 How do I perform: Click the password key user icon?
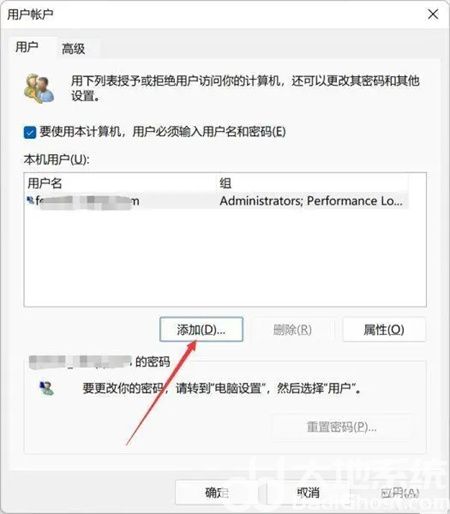(46, 388)
